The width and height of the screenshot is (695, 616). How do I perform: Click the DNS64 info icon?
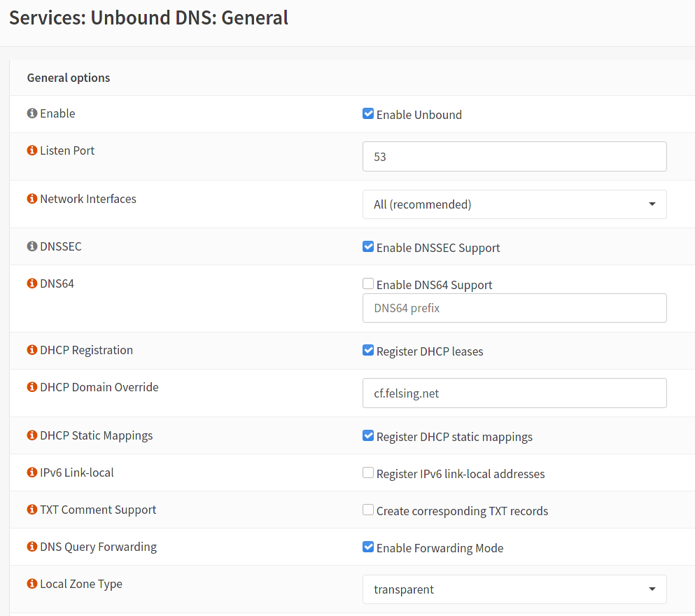pos(31,283)
